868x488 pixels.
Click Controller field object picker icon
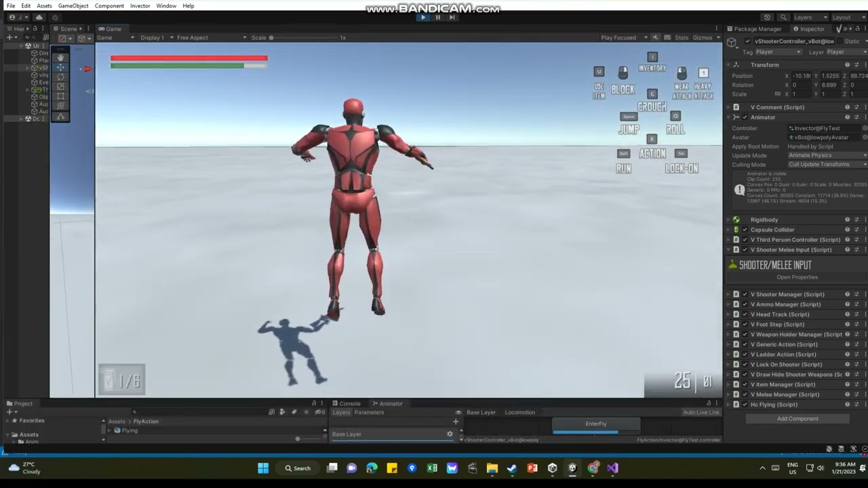(865, 128)
